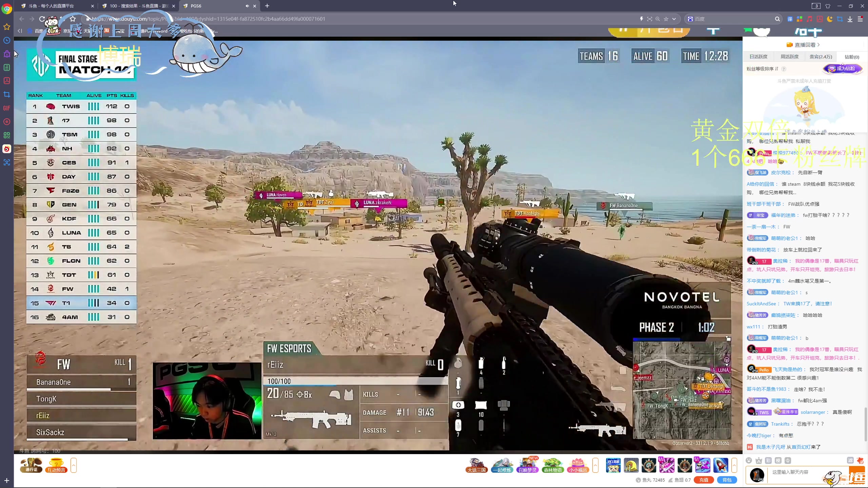Click the 梗 meme phrases icon
The width and height of the screenshot is (868, 488).
(x=778, y=460)
